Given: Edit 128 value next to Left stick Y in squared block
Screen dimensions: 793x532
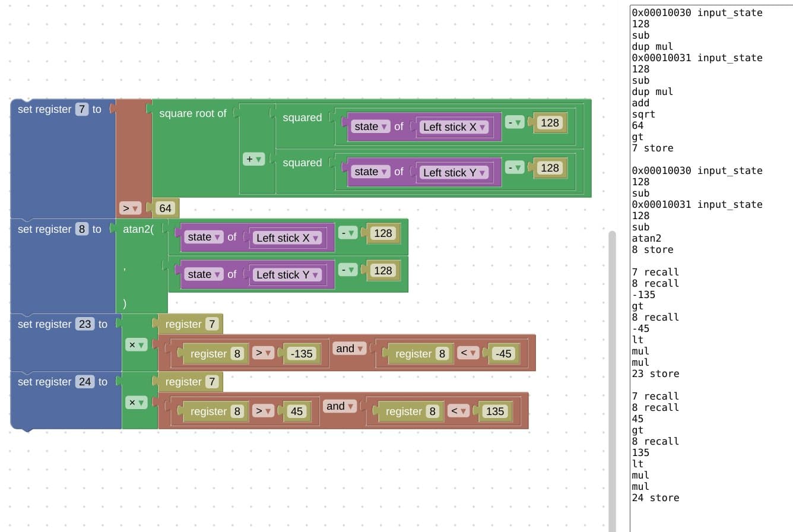Looking at the screenshot, I should [550, 168].
